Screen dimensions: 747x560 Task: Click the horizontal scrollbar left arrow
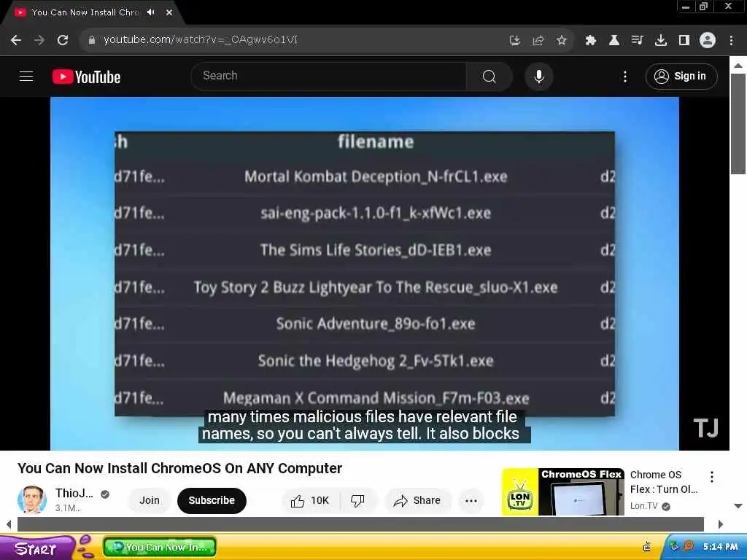point(9,524)
